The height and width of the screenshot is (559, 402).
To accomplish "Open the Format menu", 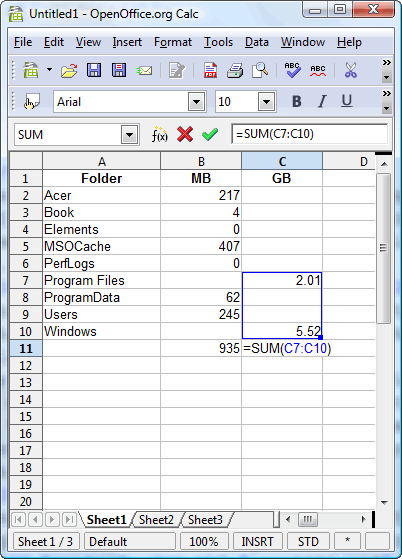I will coord(173,42).
